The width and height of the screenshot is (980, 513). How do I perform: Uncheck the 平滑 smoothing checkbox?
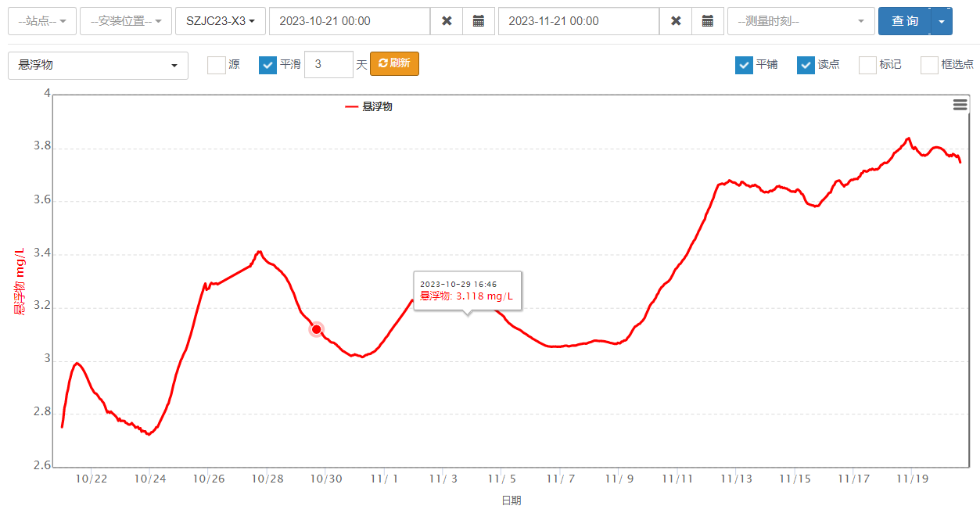(x=267, y=65)
